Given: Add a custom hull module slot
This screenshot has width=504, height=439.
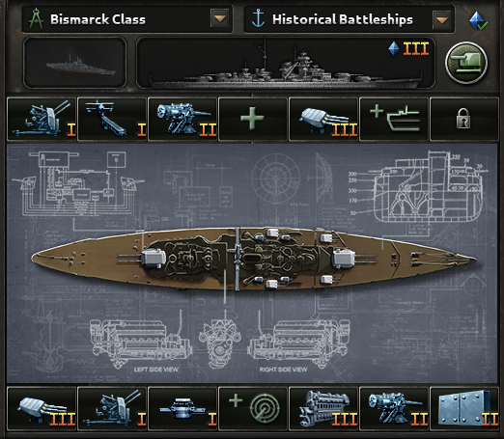Looking at the screenshot, I should coord(394,120).
